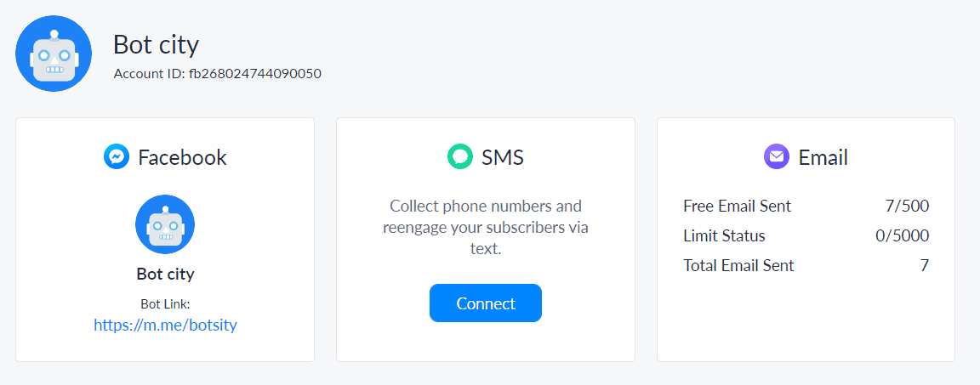The image size is (980, 385).
Task: Click the green SMS chat bubble icon
Action: 460,156
